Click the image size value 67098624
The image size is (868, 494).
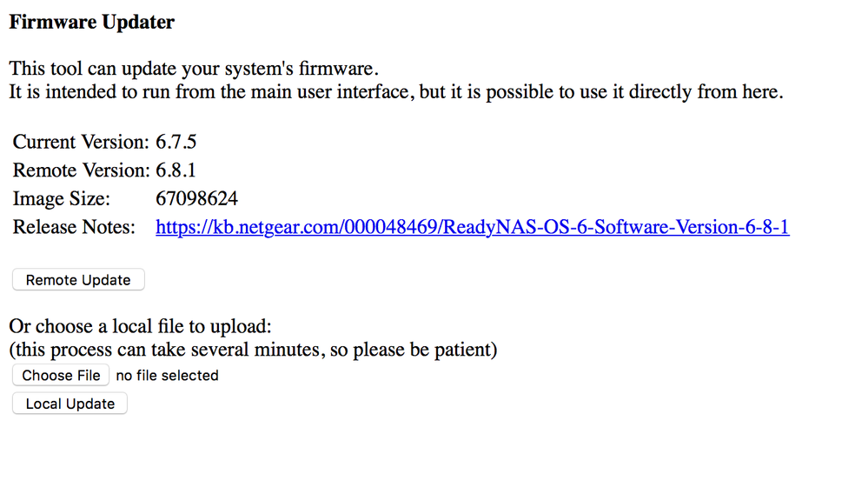[x=196, y=199]
